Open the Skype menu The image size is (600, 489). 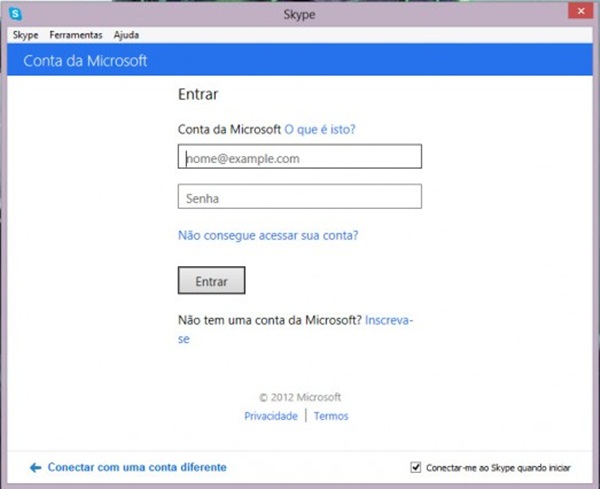24,34
